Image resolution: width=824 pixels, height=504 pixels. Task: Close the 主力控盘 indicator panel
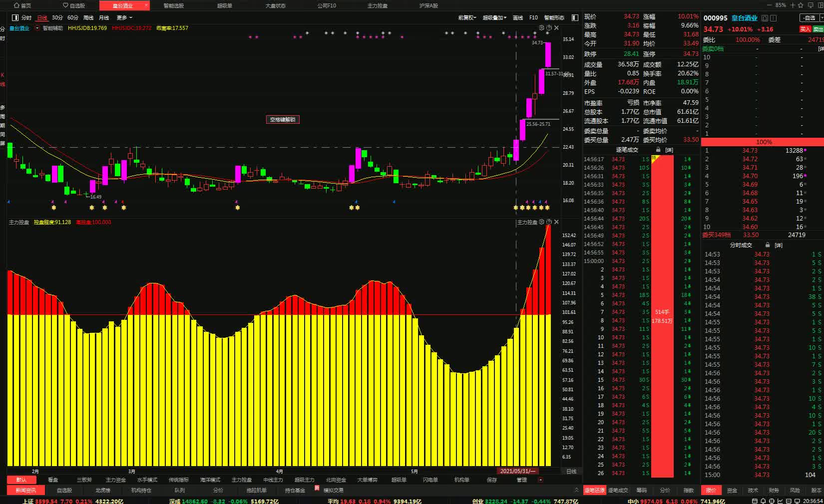pos(556,222)
